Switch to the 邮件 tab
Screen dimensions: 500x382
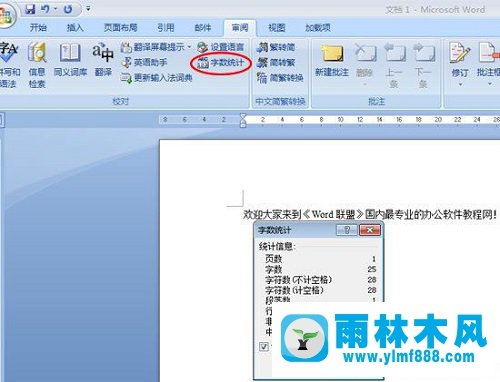click(x=203, y=28)
